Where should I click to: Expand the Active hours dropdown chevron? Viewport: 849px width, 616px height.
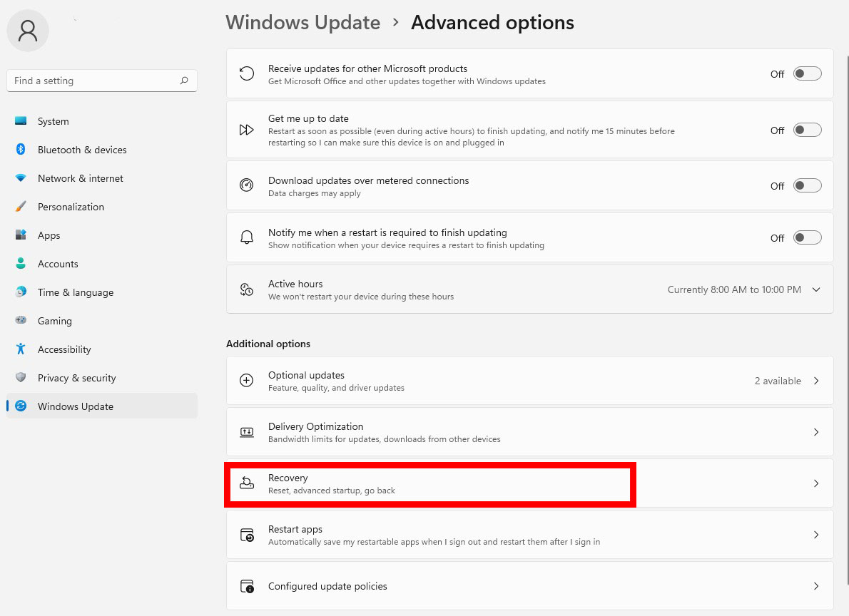pyautogui.click(x=816, y=289)
